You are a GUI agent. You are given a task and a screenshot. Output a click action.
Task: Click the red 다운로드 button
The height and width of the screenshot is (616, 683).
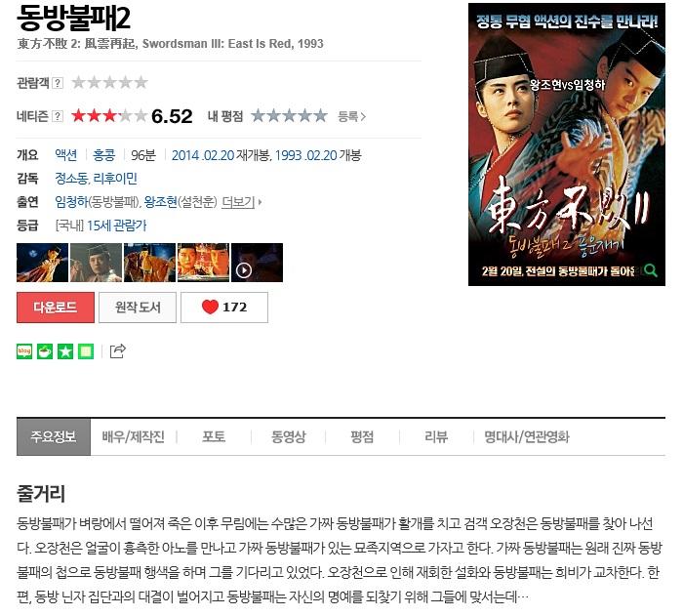tap(56, 308)
